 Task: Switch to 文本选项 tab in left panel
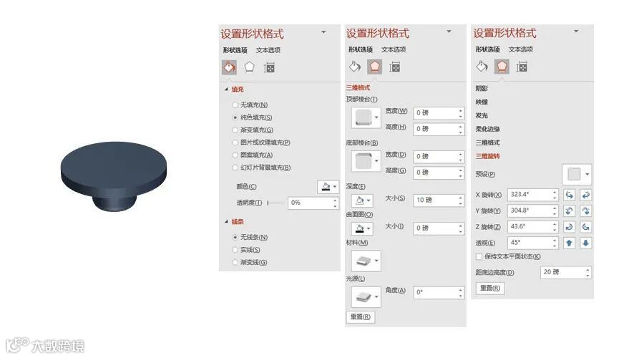coord(268,50)
